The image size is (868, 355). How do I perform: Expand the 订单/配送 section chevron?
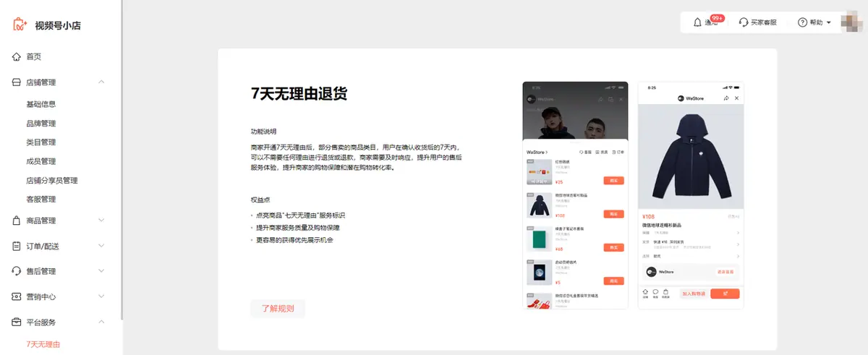(101, 246)
